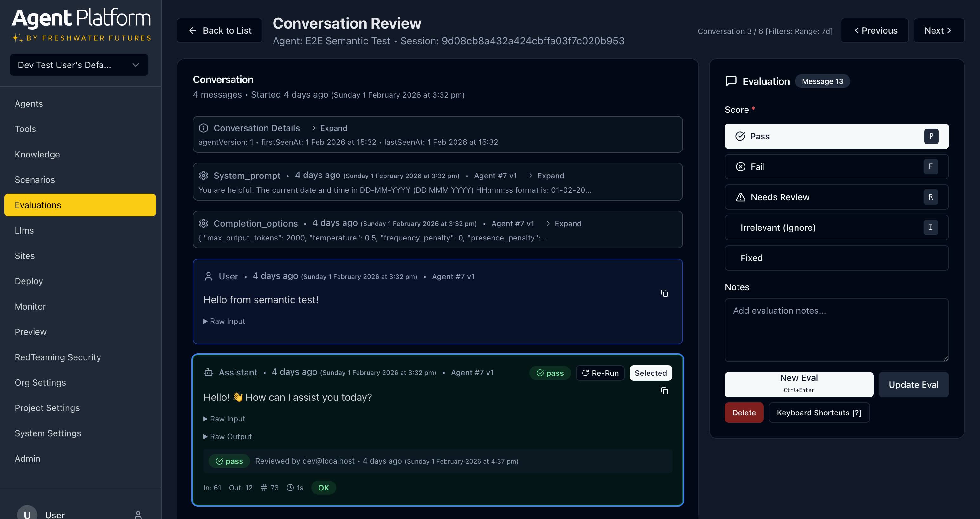980x519 pixels.
Task: Expand Raw Output of assistant message
Action: [228, 437]
